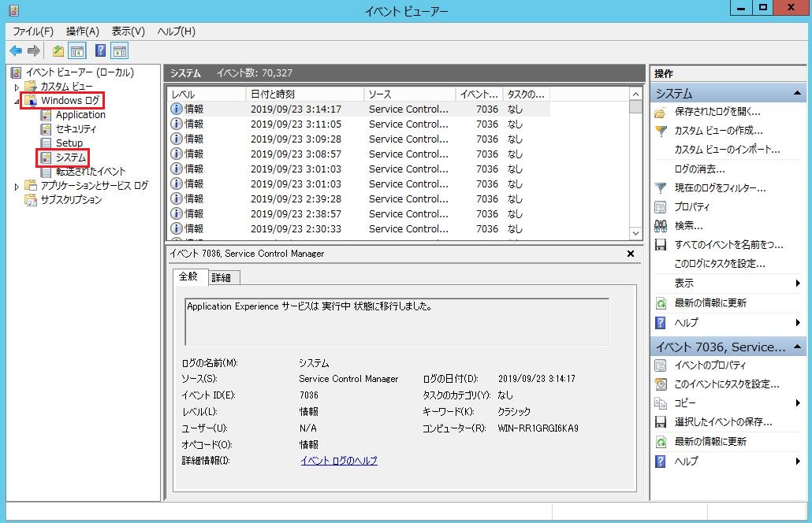
Task: Open the 表示(V) menu
Action: [x=129, y=32]
